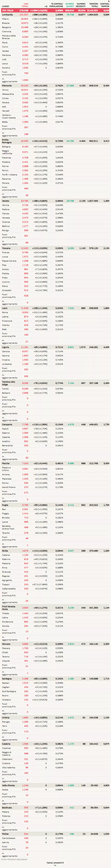The height and width of the screenshot is (868, 111).
Task: Click the Matera province name
Action: (x=5, y=812)
